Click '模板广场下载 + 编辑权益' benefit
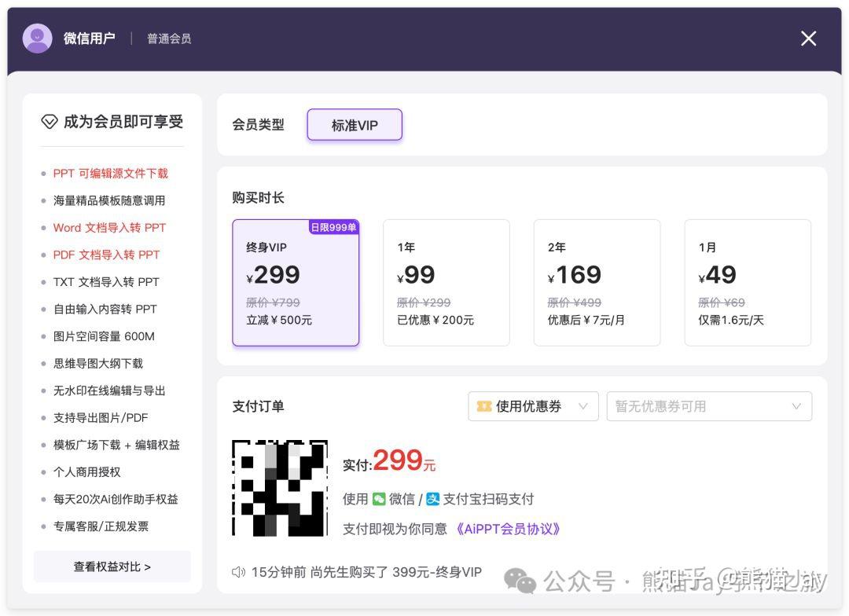This screenshot has width=849, height=616. tap(116, 445)
